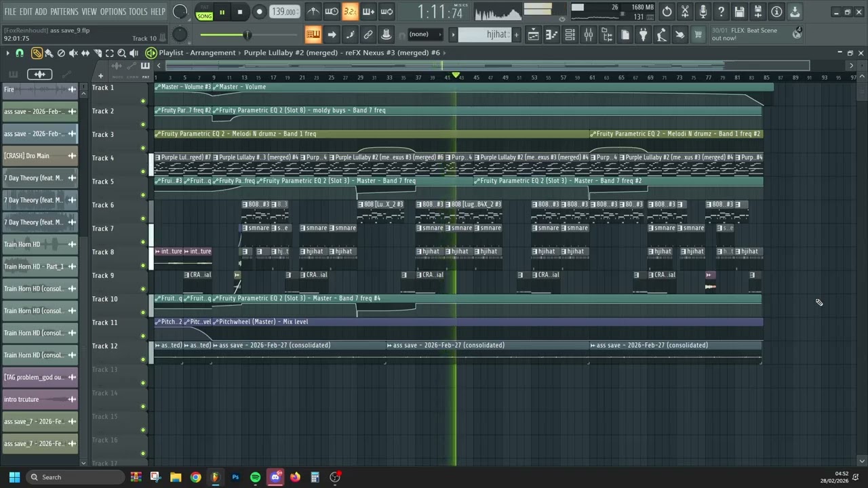Toggle the overdub/blend recording icon

point(368,12)
